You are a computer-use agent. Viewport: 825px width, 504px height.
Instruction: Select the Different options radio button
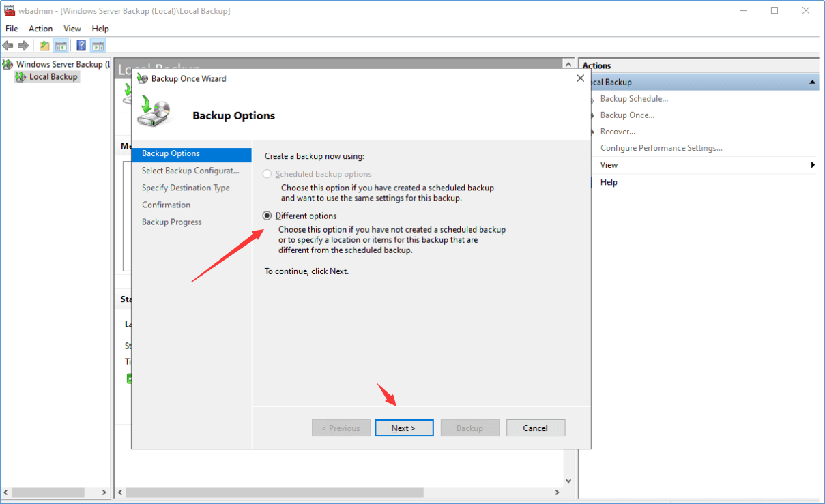[267, 216]
